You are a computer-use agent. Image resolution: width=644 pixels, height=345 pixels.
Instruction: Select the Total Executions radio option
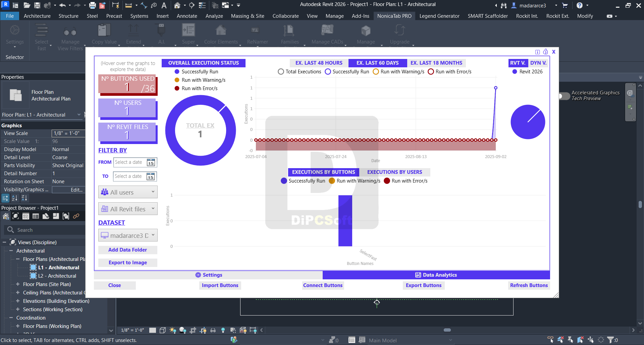[x=281, y=72]
